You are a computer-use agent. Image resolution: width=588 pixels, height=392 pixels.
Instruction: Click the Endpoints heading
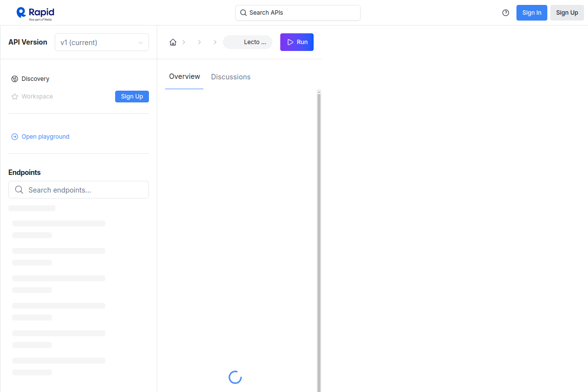[x=24, y=172]
